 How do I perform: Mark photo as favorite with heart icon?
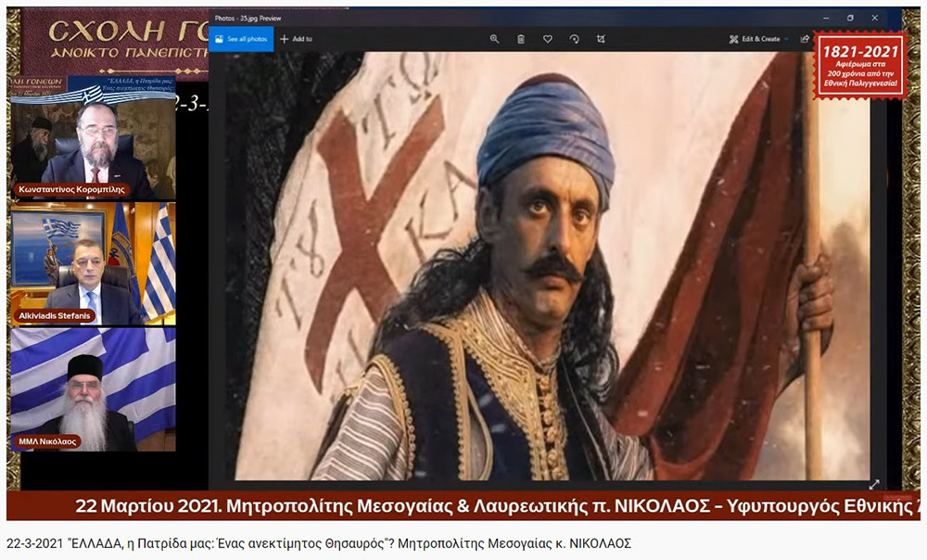click(x=548, y=39)
